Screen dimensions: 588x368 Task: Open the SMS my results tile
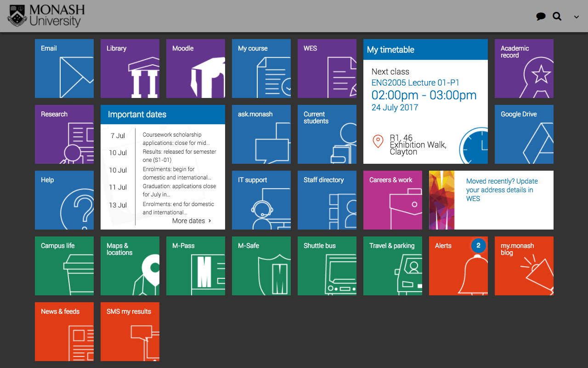(x=130, y=332)
